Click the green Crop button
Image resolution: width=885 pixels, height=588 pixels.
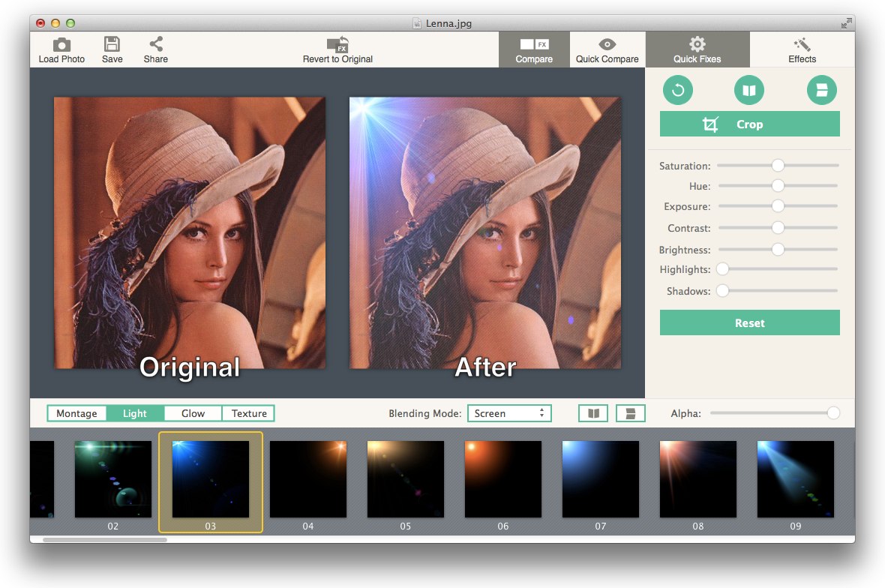[749, 124]
